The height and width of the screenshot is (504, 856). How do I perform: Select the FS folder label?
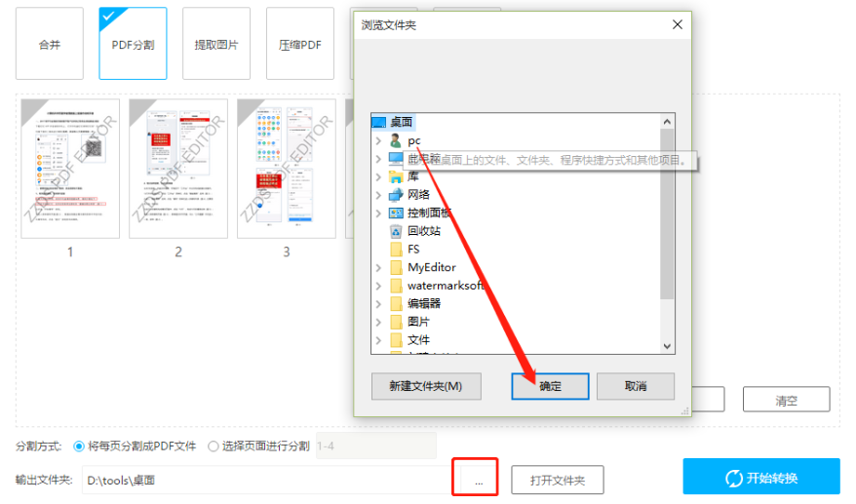[413, 250]
